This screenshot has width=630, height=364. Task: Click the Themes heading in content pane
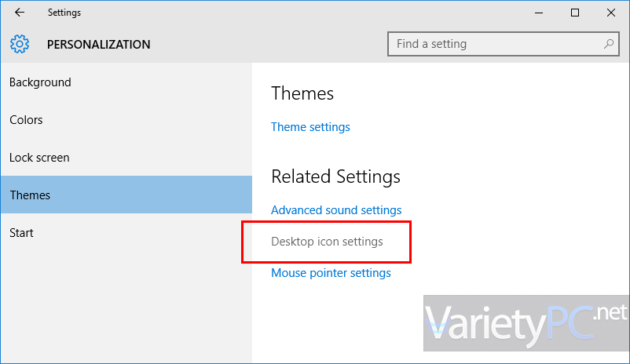point(302,93)
